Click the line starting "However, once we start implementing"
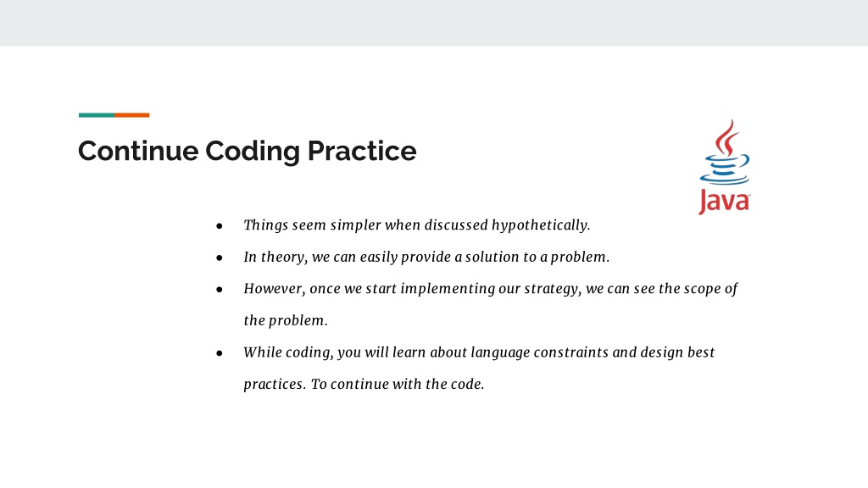 click(x=491, y=289)
